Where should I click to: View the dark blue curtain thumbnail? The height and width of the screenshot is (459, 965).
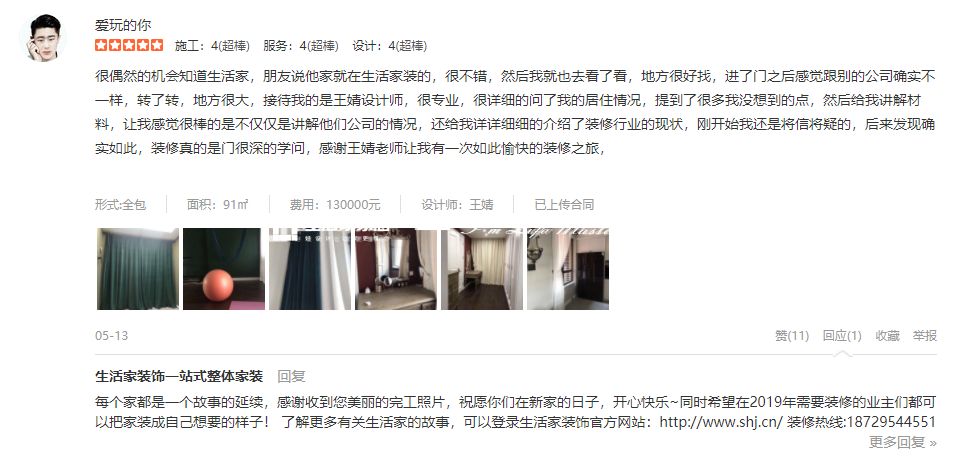tap(310, 269)
